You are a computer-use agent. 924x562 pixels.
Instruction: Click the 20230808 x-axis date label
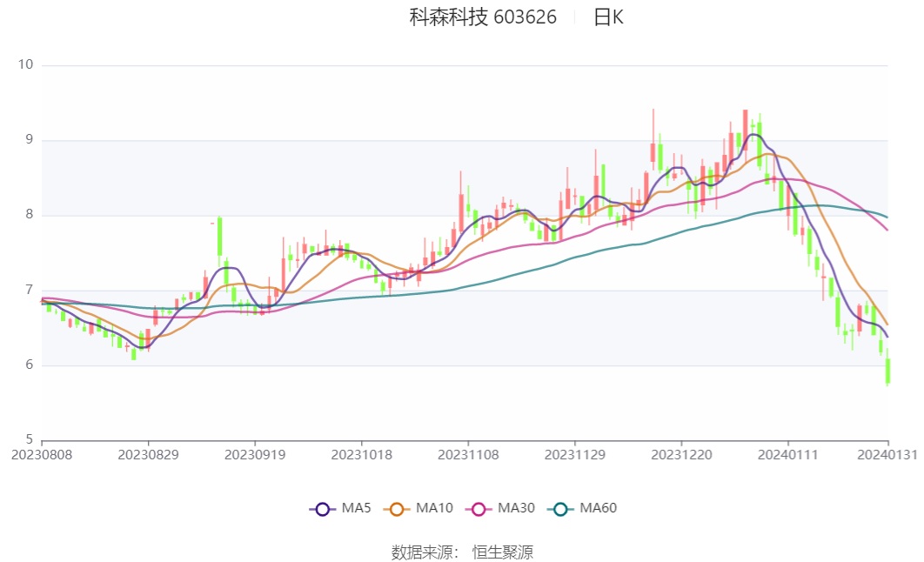pyautogui.click(x=42, y=455)
